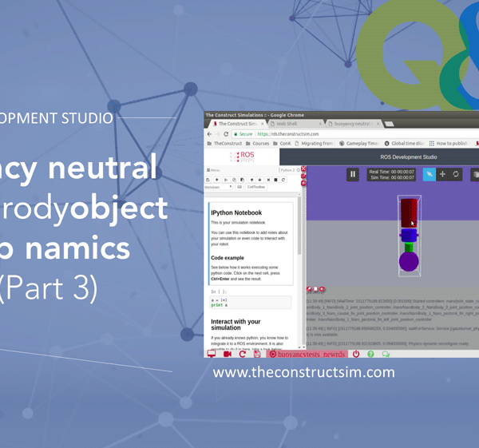Pause the Gazebo simulation
This screenshot has height=448, width=479.
353,175
